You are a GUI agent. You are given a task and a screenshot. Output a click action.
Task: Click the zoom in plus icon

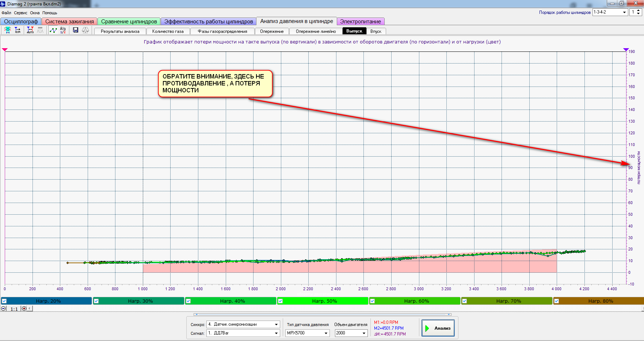(x=24, y=309)
